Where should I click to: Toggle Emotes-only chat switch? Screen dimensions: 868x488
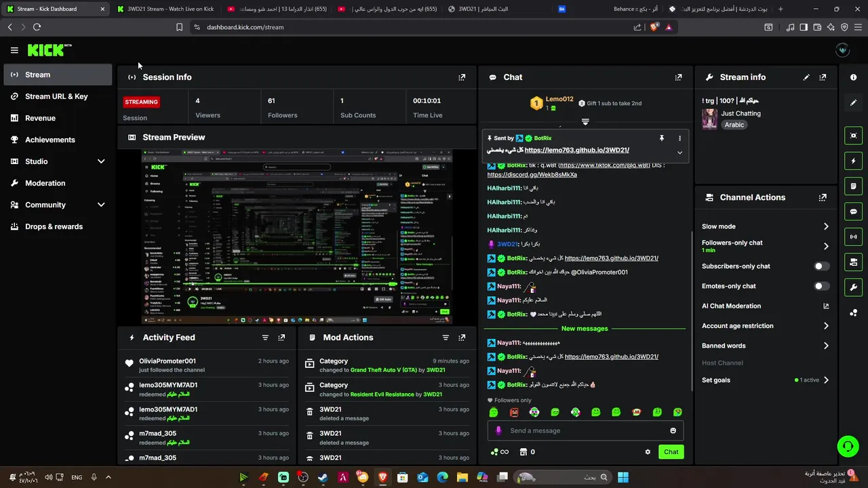(821, 286)
